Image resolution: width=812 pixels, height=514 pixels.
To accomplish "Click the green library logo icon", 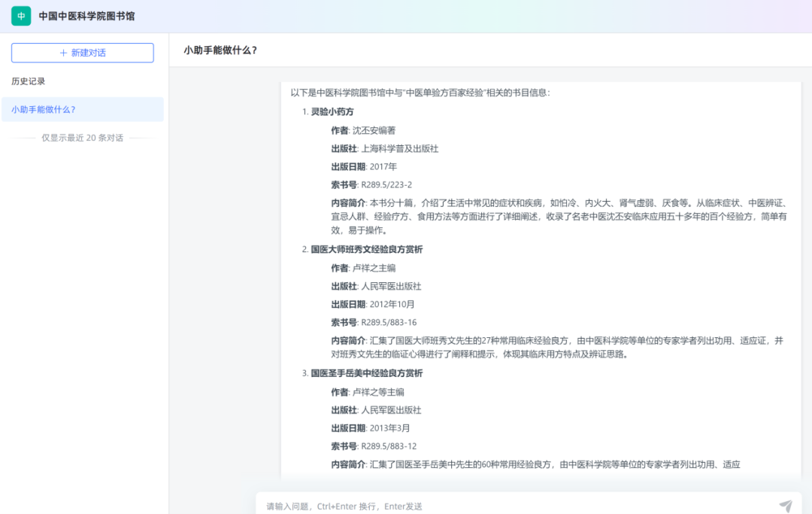I will [21, 16].
